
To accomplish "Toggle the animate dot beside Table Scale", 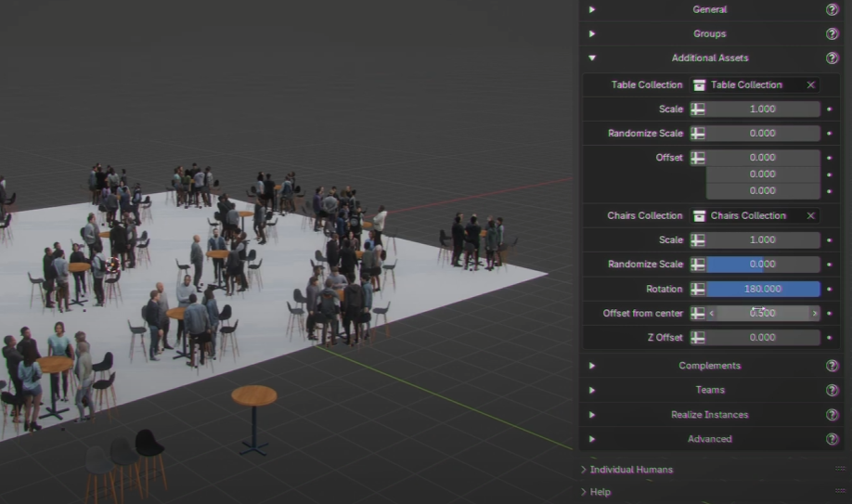I will point(829,110).
